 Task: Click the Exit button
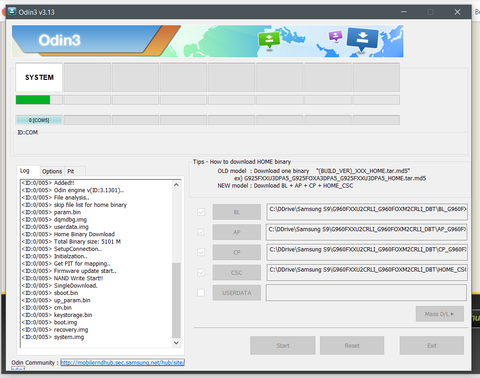(x=432, y=346)
